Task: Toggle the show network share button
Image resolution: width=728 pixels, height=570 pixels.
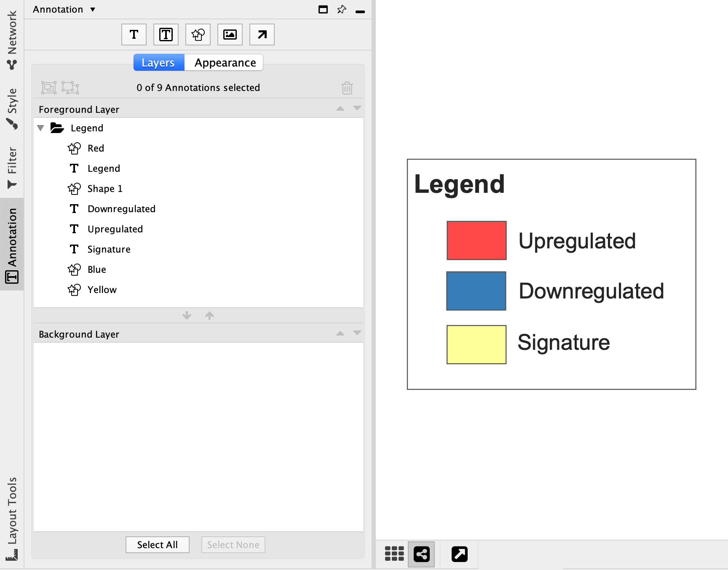Action: point(421,554)
